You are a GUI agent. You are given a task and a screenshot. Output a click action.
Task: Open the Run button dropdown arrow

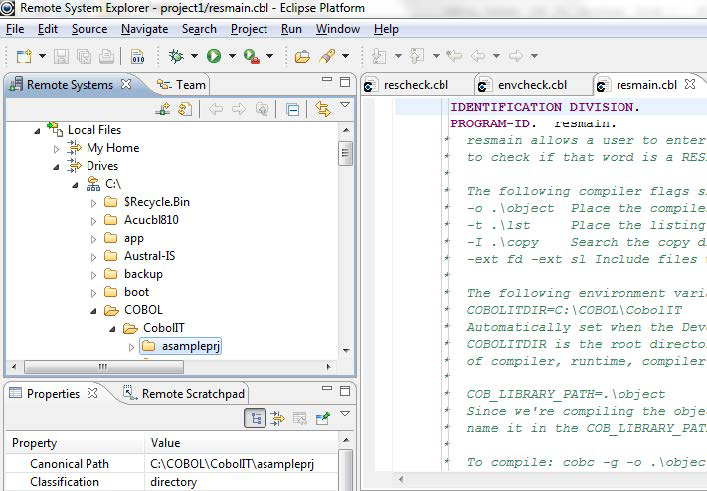click(x=230, y=57)
